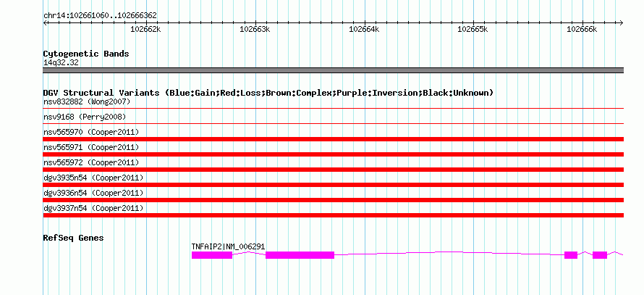Click the last magenta exon of TNFAIP2
The image size is (644, 295).
tap(600, 255)
